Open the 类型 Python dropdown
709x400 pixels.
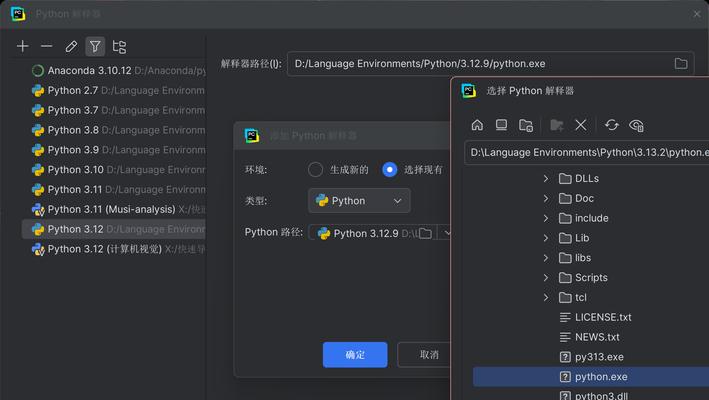click(359, 201)
